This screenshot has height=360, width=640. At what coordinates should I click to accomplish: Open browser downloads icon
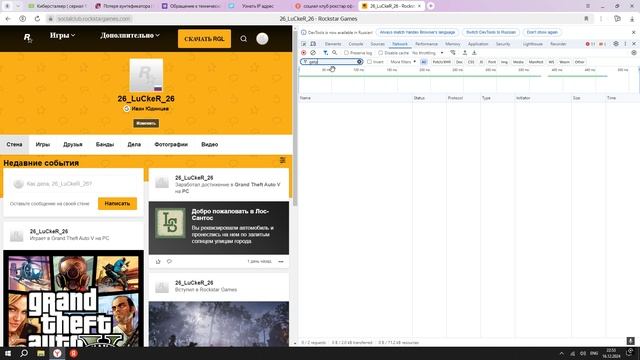click(632, 19)
